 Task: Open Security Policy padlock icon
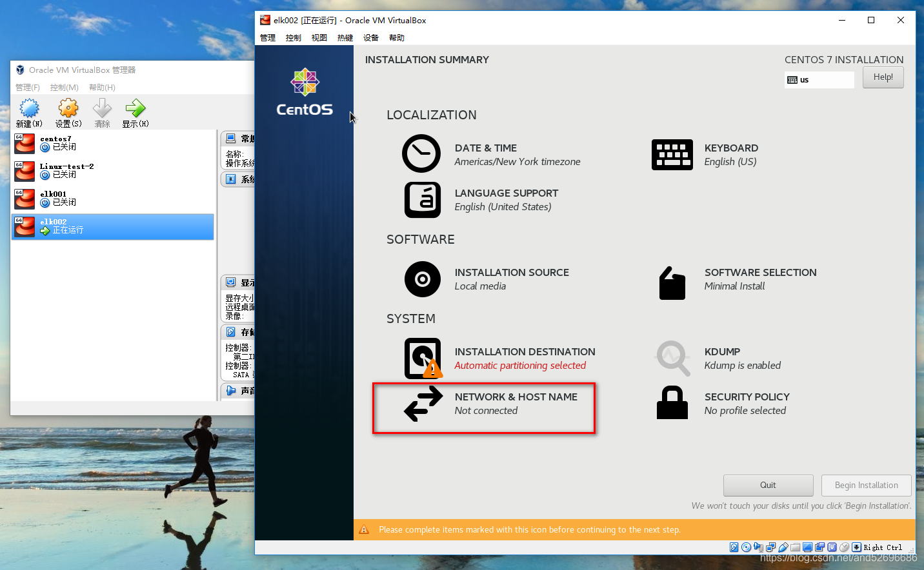pyautogui.click(x=672, y=402)
